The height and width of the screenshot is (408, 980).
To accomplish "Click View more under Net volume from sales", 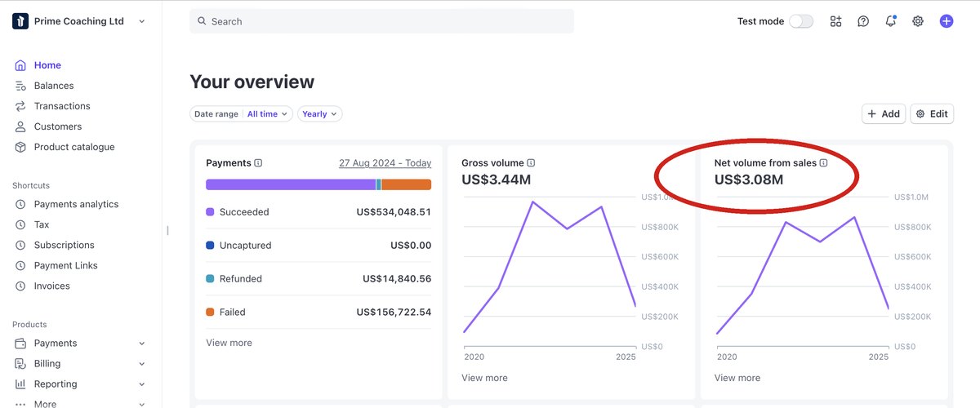I will click(737, 378).
